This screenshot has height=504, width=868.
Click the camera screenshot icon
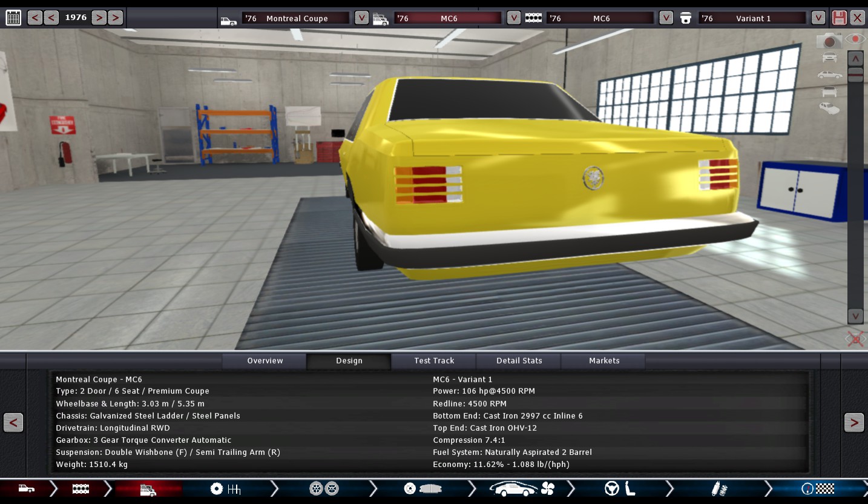(829, 41)
